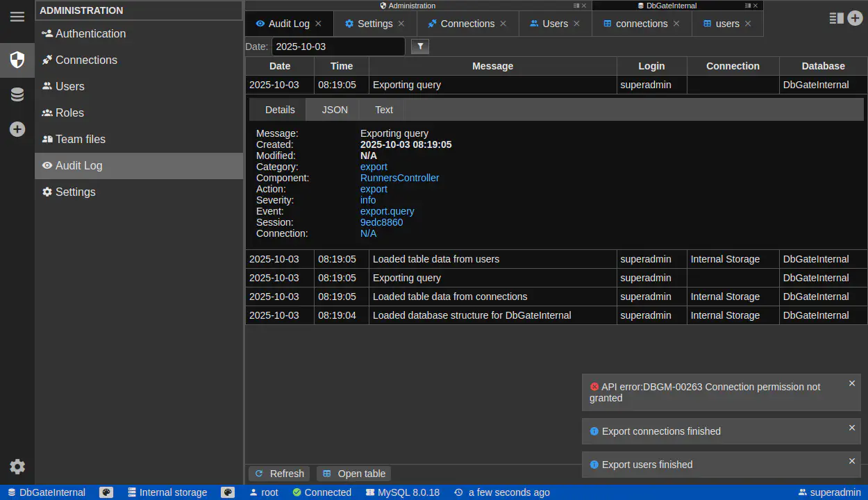Open the connections table tab
The image size is (868, 500).
tap(641, 24)
